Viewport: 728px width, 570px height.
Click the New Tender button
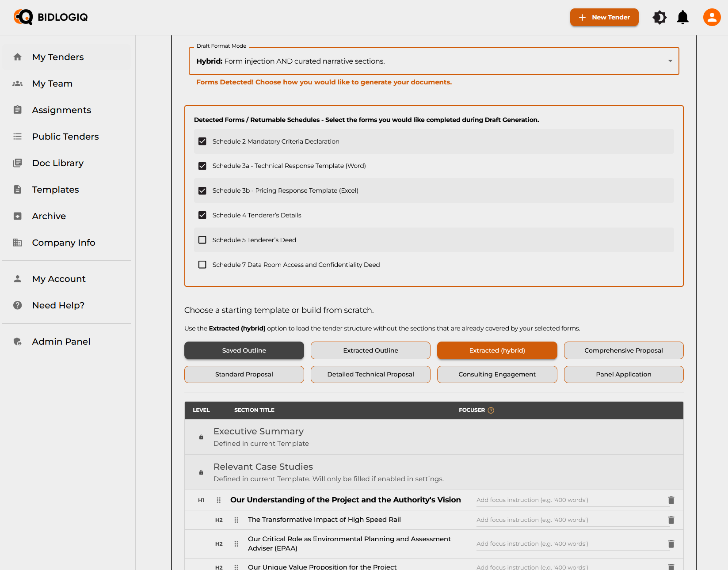point(604,17)
